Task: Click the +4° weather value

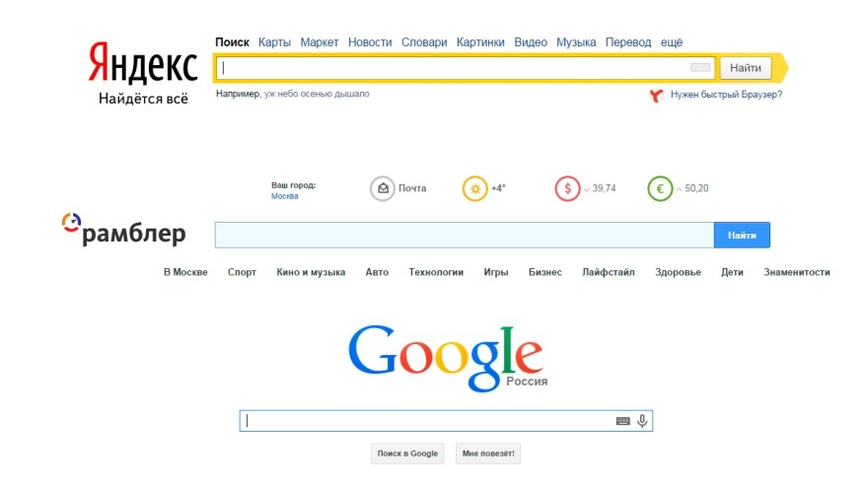Action: tap(498, 188)
